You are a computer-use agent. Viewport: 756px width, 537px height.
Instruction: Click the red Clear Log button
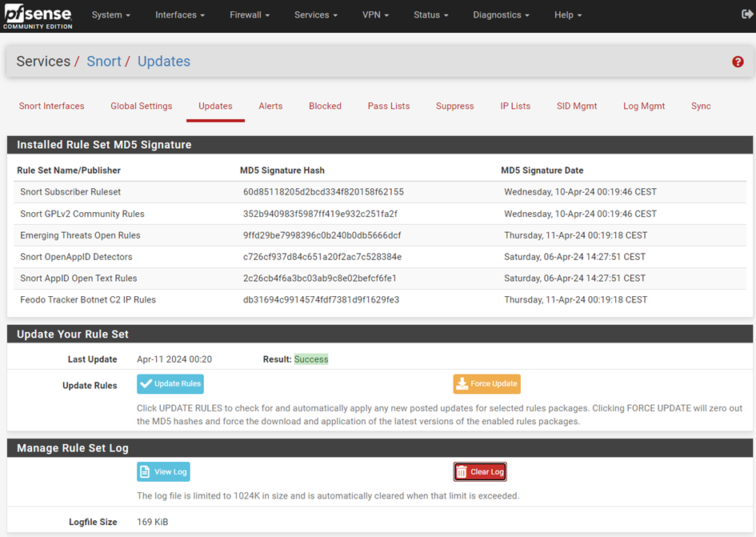[480, 472]
